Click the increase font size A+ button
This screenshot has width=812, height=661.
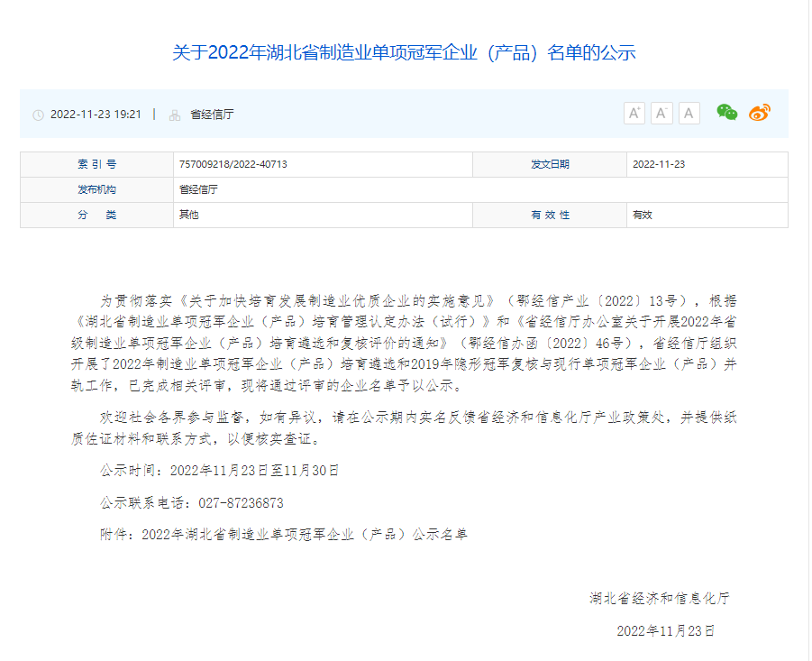[x=634, y=113]
